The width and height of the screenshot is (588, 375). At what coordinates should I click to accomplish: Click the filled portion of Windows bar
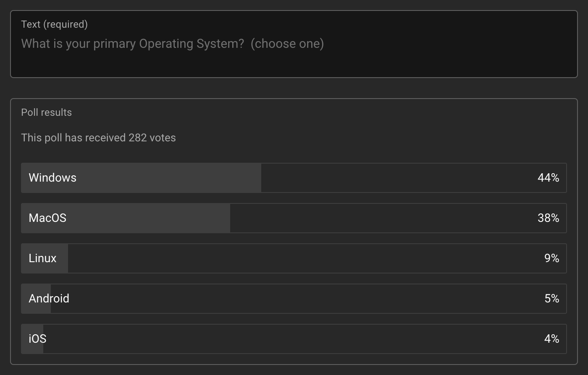click(141, 178)
